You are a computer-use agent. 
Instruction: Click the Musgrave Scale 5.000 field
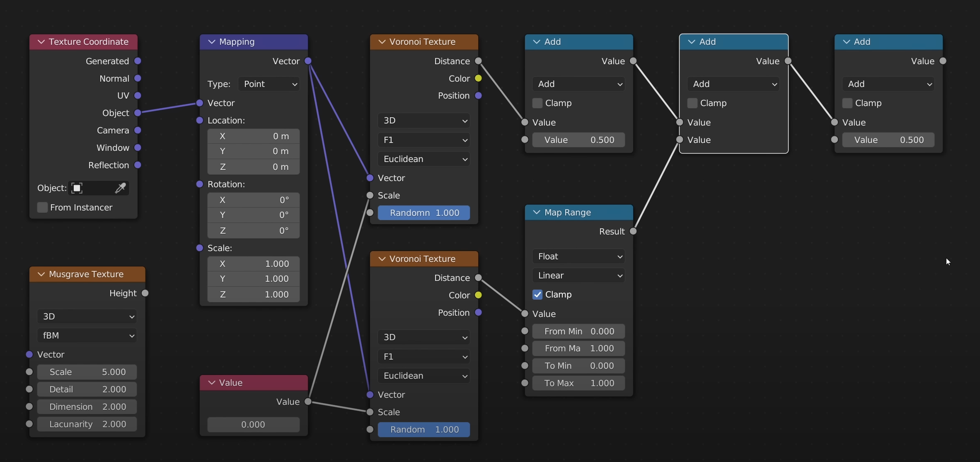(x=87, y=372)
